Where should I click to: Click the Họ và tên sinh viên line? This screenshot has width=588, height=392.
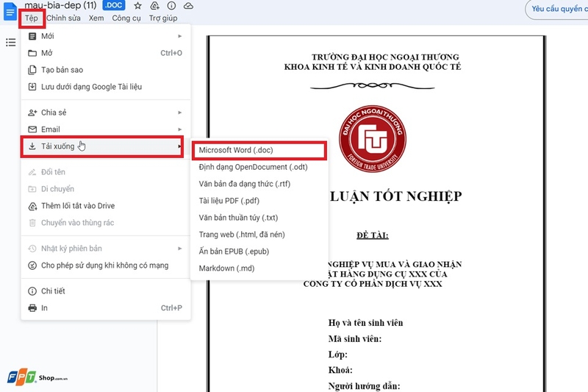click(365, 323)
